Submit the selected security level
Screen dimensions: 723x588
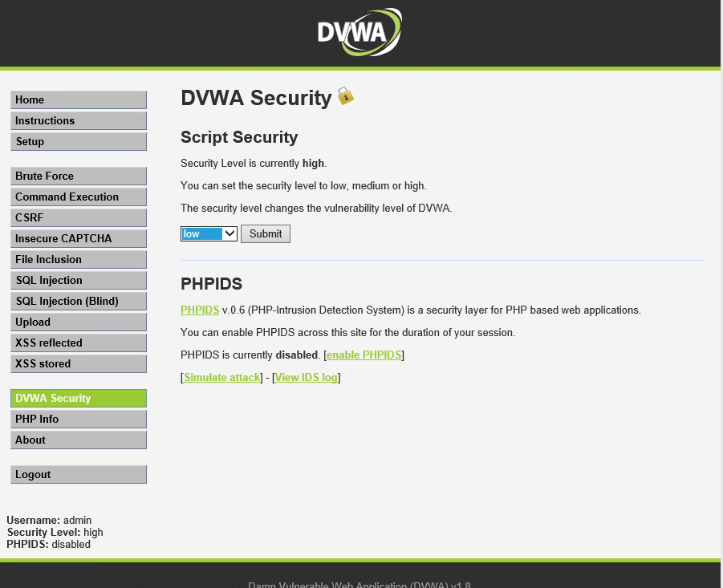[x=266, y=233]
